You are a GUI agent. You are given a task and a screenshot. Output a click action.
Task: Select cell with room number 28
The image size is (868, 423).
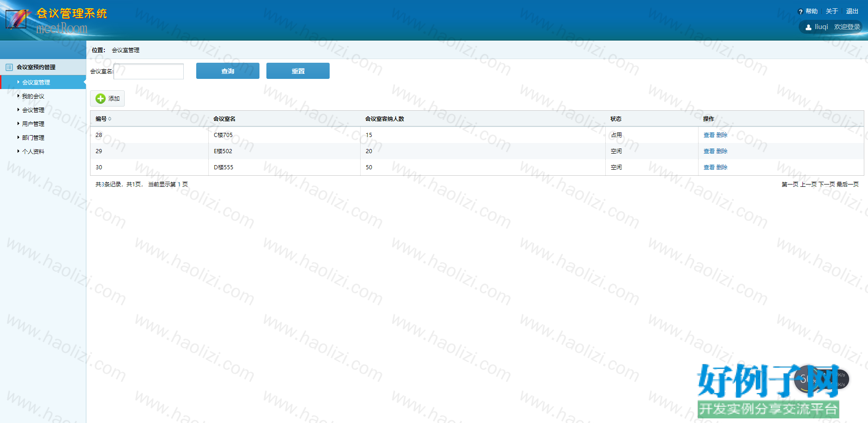click(149, 135)
